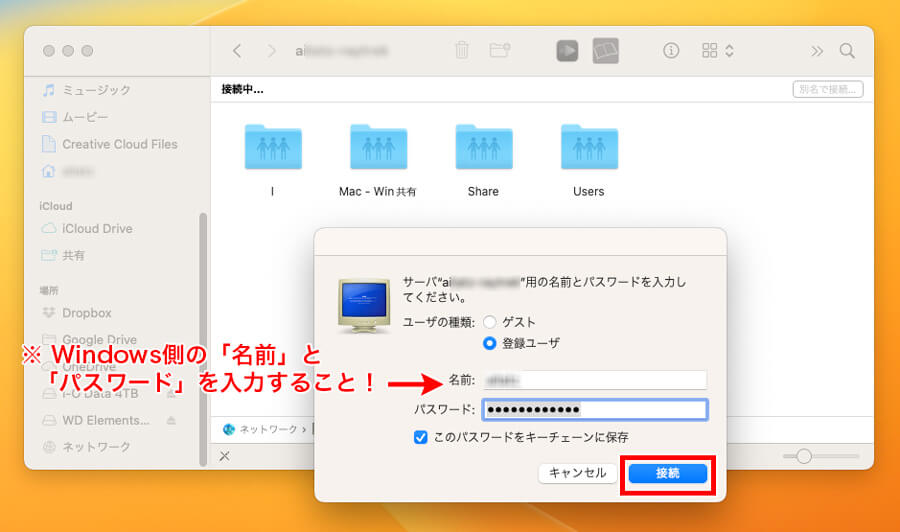Open the Get Info toolbar icon
The width and height of the screenshot is (900, 532).
(x=671, y=51)
